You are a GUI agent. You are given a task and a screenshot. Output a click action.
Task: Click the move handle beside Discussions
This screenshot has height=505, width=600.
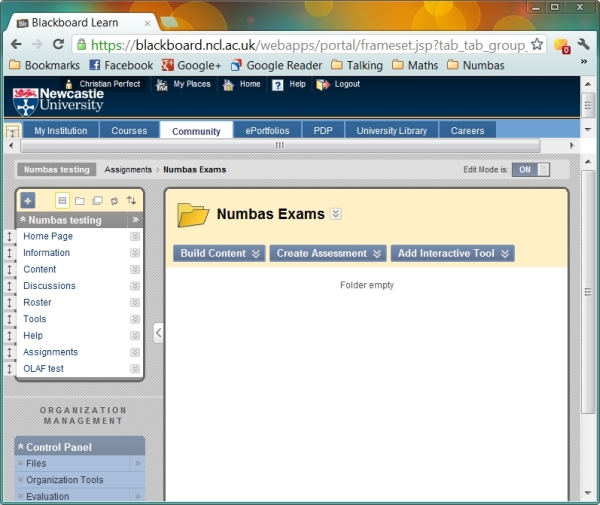(10, 286)
